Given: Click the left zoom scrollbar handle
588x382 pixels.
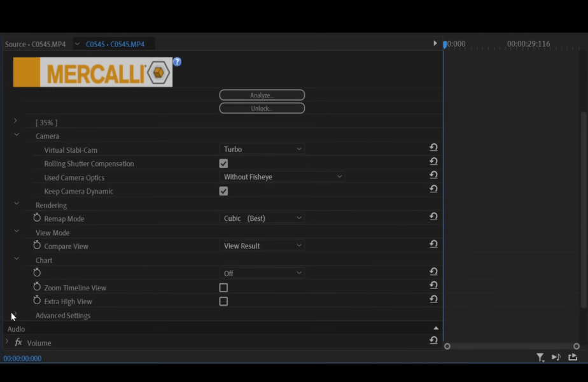Looking at the screenshot, I should [x=447, y=346].
